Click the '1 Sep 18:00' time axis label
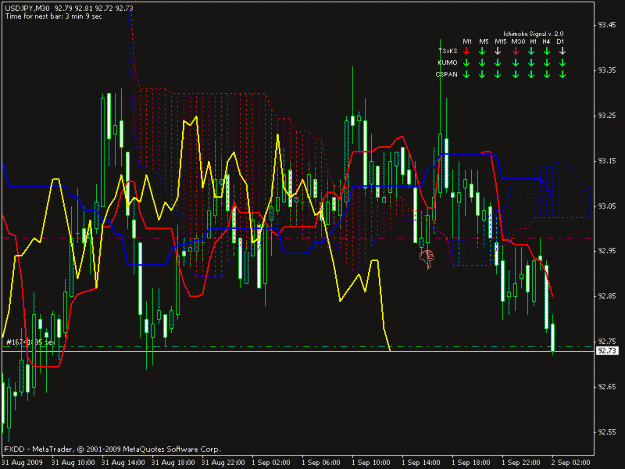The image size is (625, 469). tap(471, 463)
